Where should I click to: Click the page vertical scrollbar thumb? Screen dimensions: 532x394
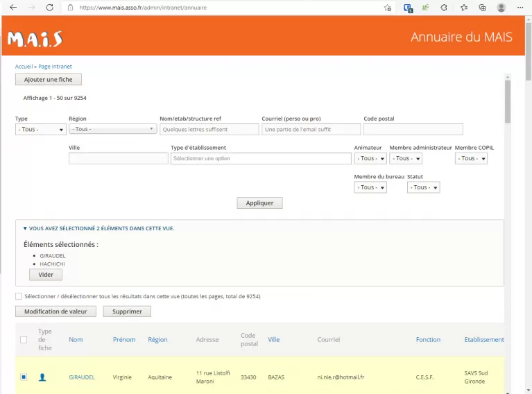529,51
